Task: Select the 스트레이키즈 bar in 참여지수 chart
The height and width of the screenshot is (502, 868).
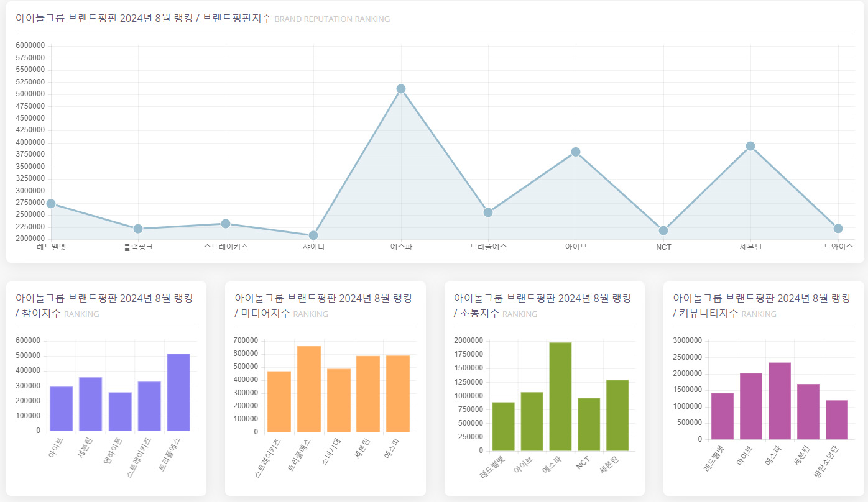Action: point(149,406)
